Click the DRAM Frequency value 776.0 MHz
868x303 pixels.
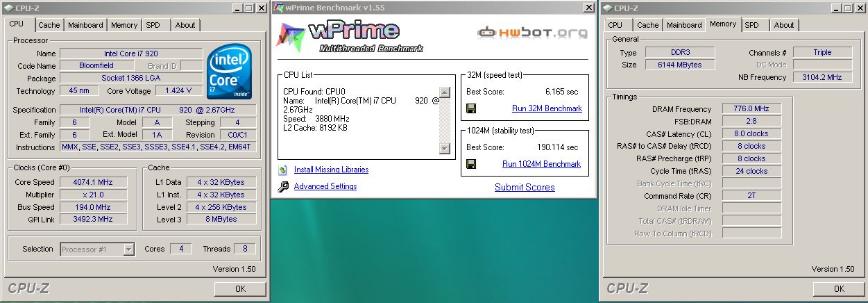pos(751,109)
